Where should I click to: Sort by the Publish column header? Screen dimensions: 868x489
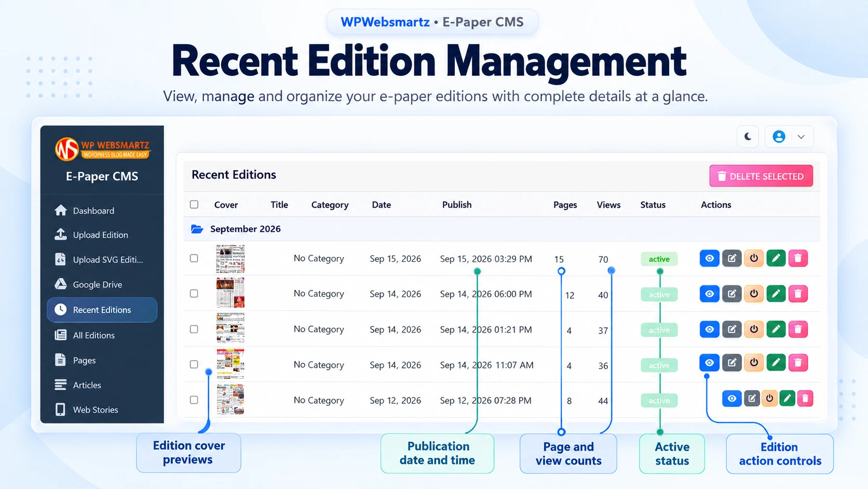point(457,205)
